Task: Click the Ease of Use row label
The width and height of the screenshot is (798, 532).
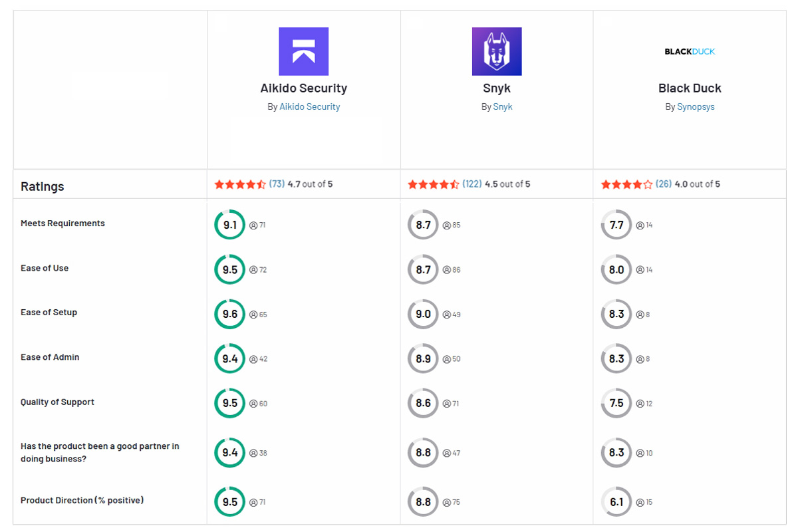Action: tap(45, 268)
